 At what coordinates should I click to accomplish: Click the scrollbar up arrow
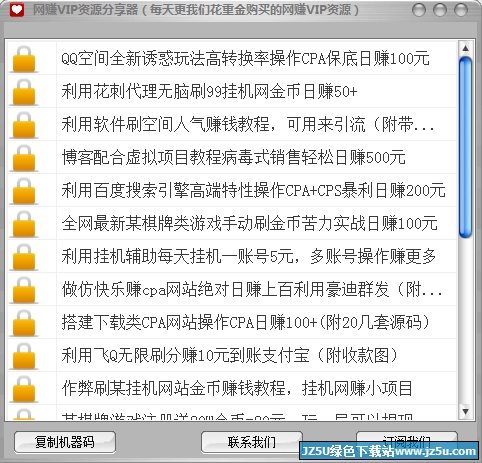click(x=465, y=49)
